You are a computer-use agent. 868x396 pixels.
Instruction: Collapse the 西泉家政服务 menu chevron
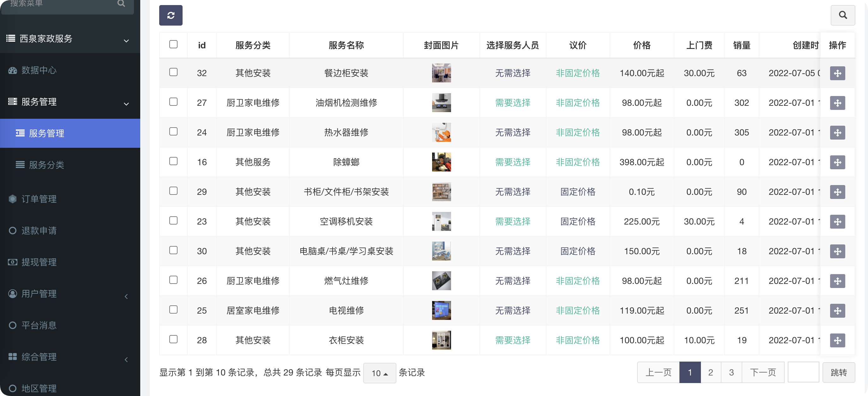(x=126, y=41)
